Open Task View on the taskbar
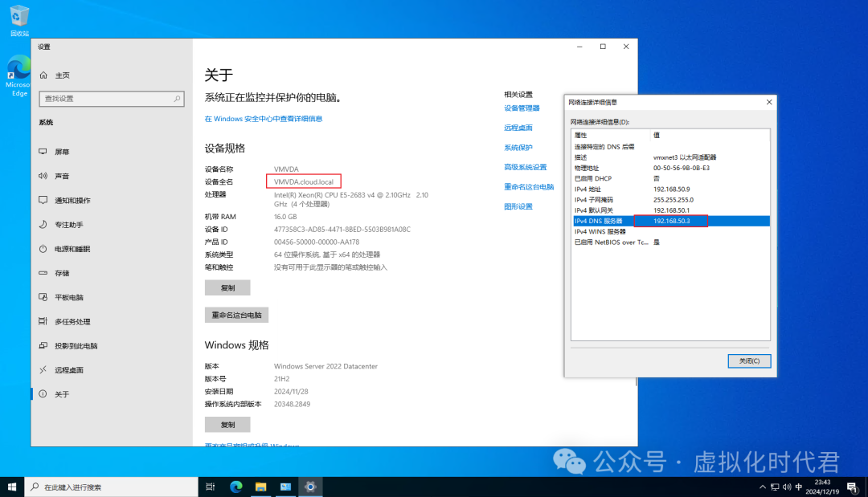 (x=211, y=487)
